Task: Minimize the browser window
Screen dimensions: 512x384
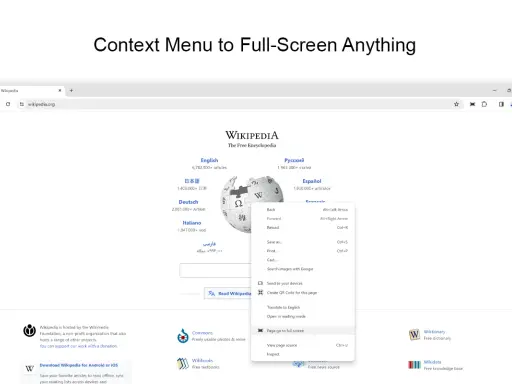Action: 495,90
